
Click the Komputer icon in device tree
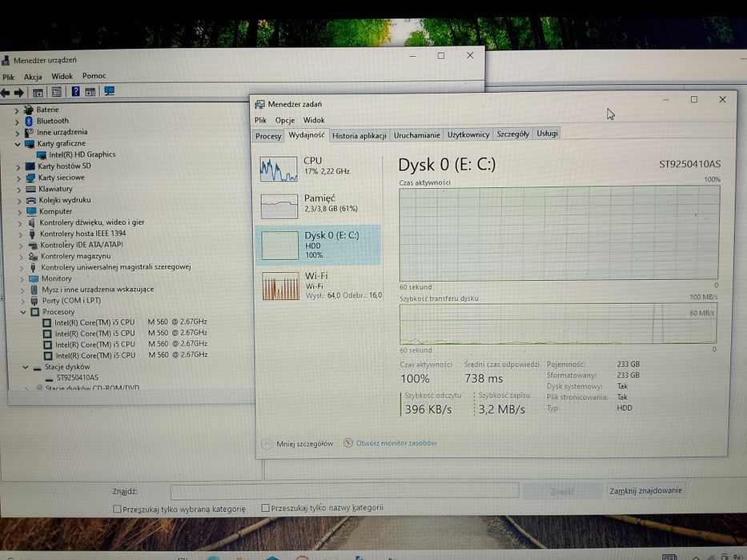(31, 211)
